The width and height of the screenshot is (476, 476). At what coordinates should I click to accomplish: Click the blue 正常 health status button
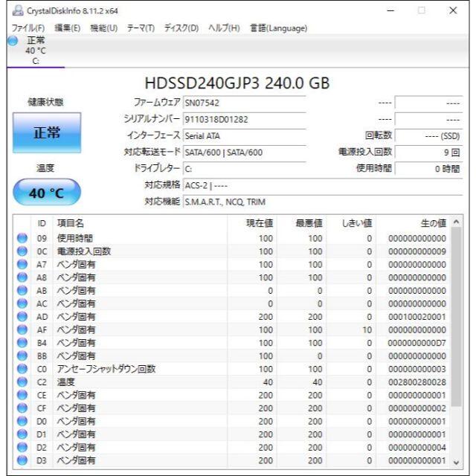pyautogui.click(x=47, y=132)
